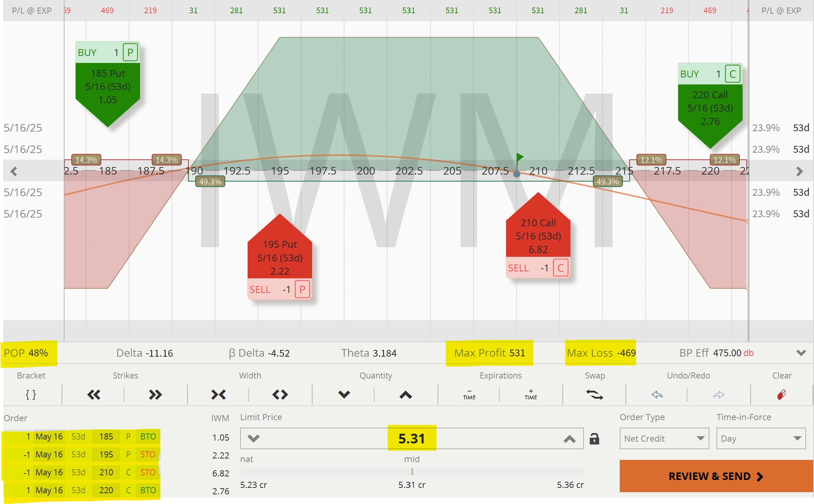The width and height of the screenshot is (814, 504).
Task: Toggle the limit price lock icon
Action: (x=594, y=438)
